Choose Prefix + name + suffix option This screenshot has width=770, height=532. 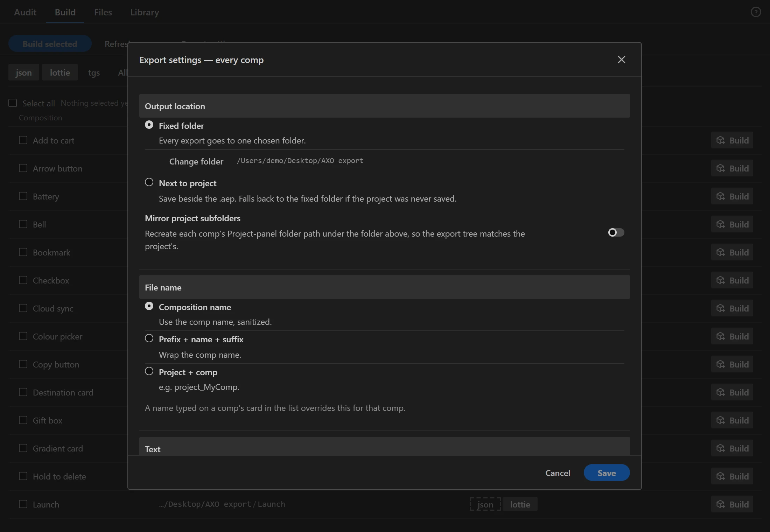(149, 338)
